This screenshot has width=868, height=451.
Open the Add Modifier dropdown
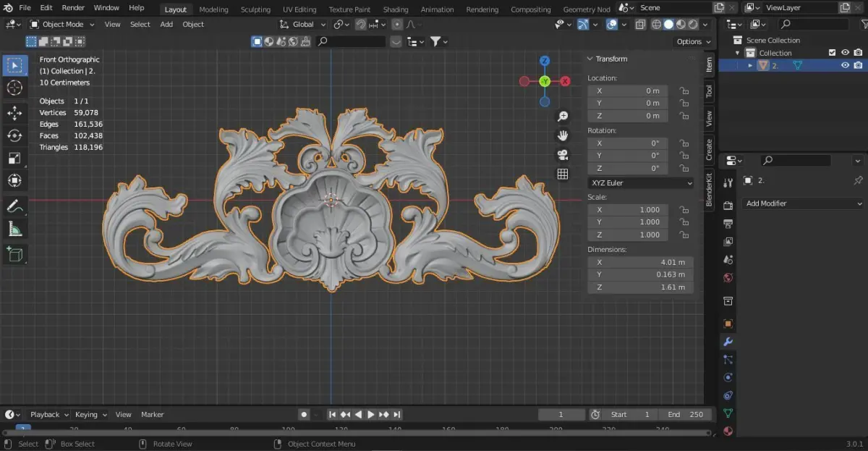coord(803,203)
